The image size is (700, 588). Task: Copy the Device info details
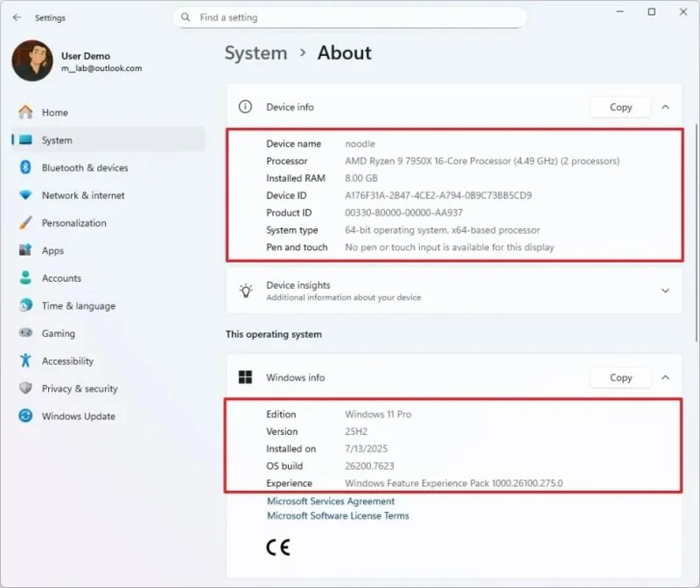(x=620, y=107)
